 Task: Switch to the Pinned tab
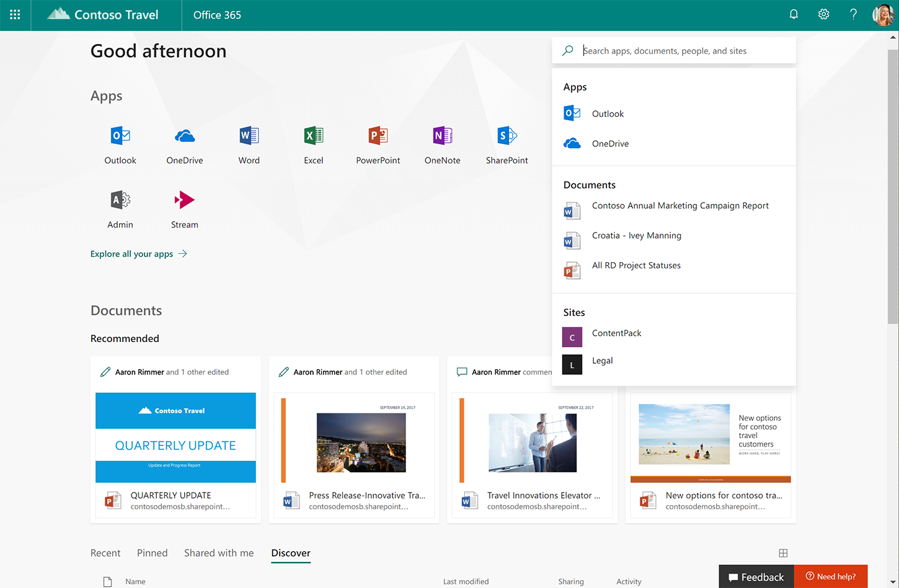pyautogui.click(x=152, y=553)
